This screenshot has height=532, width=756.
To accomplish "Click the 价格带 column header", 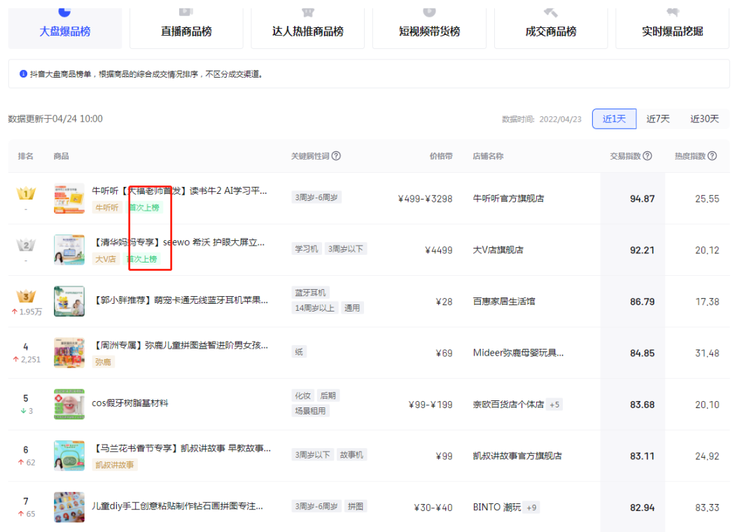I will click(x=441, y=156).
